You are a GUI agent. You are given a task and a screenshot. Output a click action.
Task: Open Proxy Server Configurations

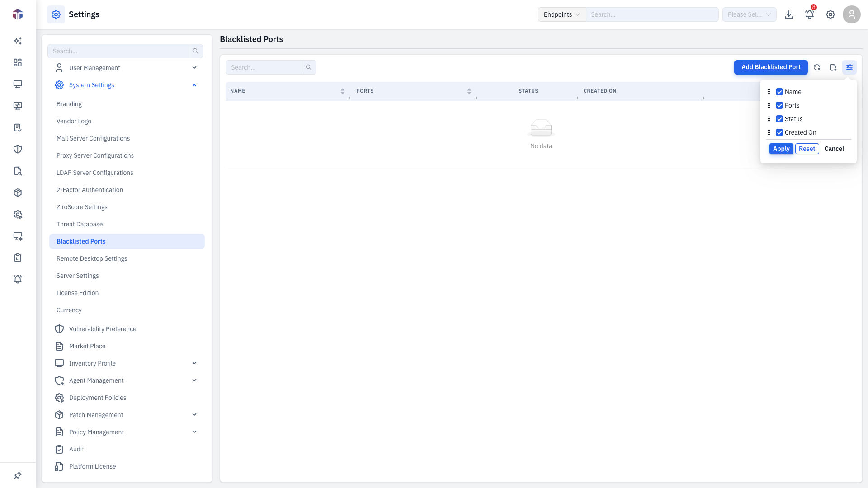pyautogui.click(x=95, y=155)
